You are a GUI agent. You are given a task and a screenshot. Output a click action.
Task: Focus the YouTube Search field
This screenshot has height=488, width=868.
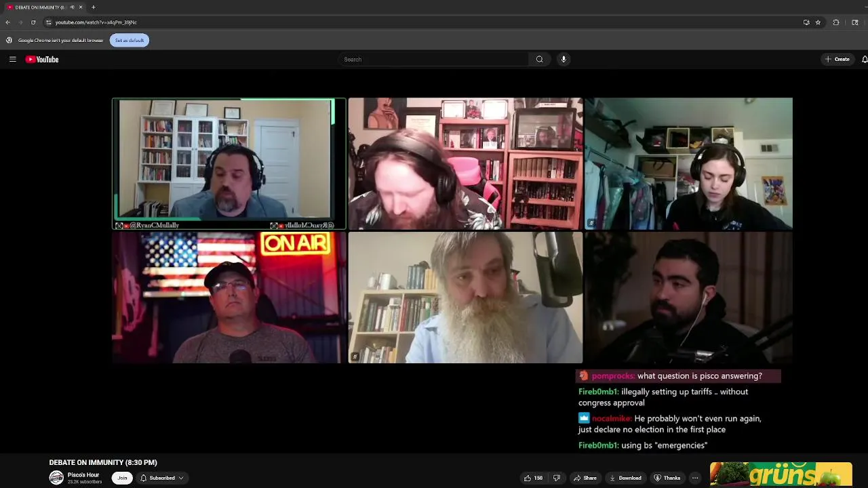tap(434, 60)
